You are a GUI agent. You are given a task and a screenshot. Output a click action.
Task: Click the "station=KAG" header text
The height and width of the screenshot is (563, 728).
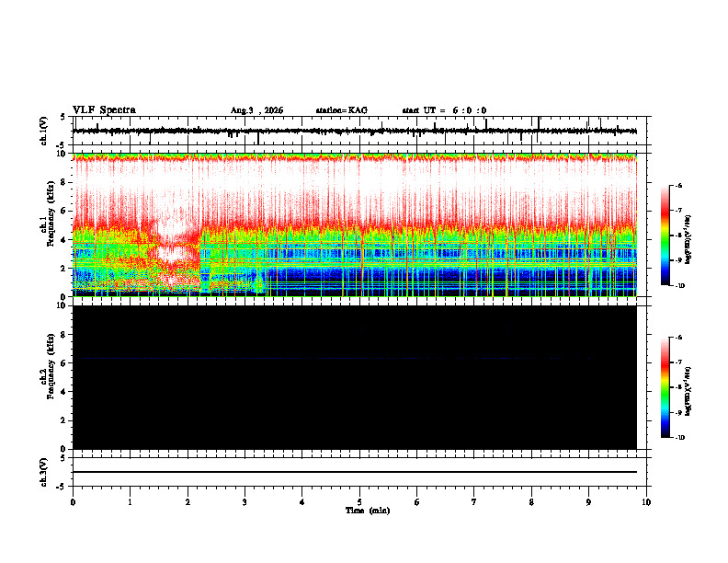tap(342, 110)
